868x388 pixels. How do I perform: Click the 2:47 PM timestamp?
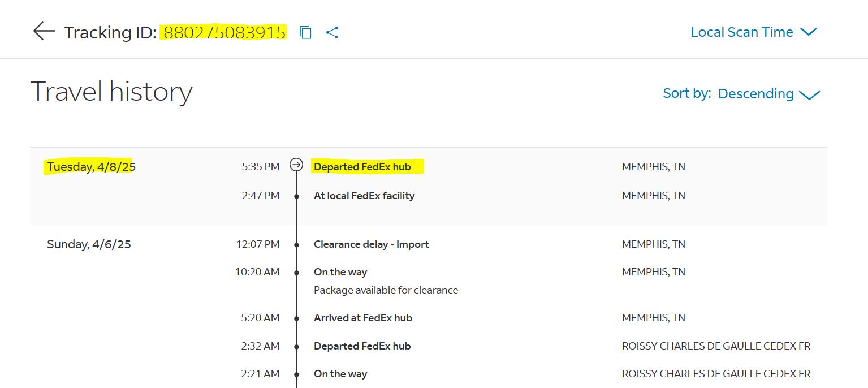(x=260, y=196)
